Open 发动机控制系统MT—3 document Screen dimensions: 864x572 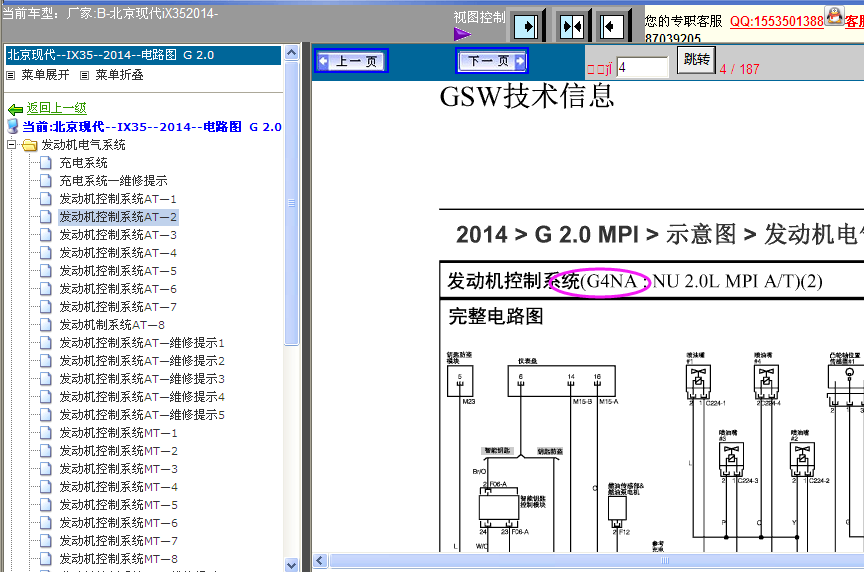(118, 469)
